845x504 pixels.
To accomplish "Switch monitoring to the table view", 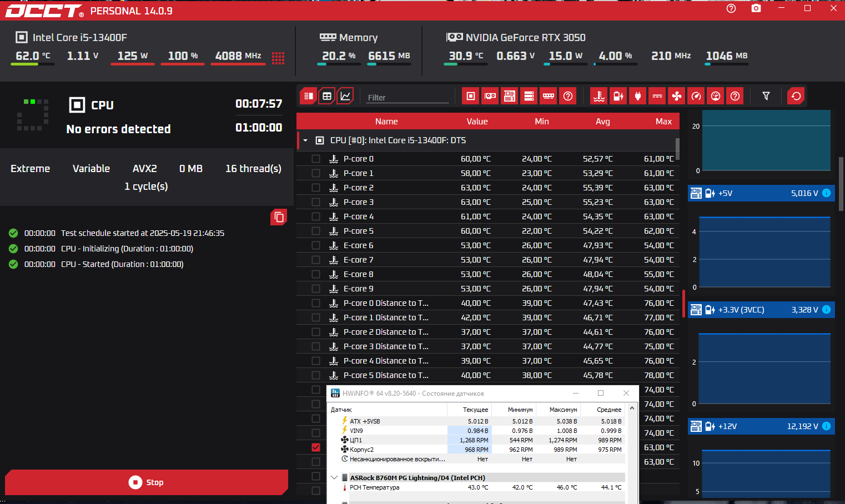I will (327, 96).
